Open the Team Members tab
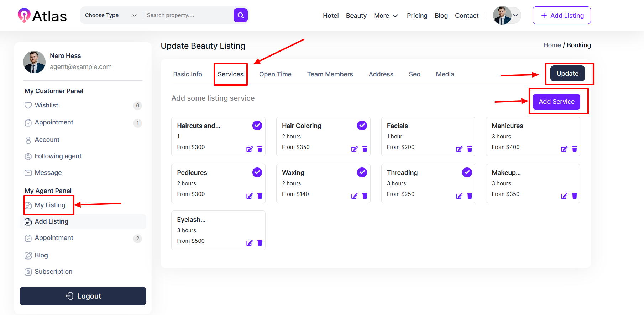This screenshot has width=644, height=315. 330,74
